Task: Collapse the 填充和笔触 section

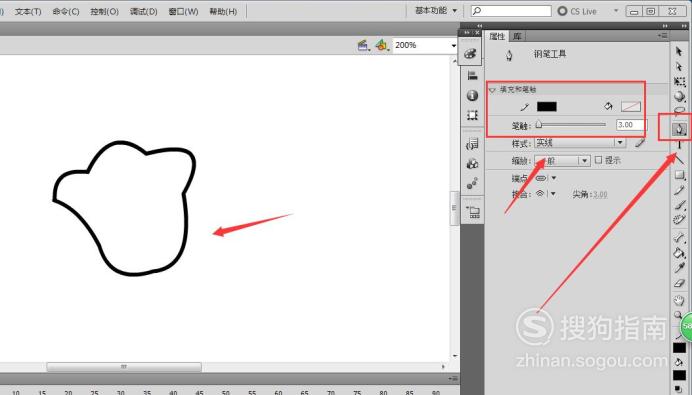Action: point(493,90)
